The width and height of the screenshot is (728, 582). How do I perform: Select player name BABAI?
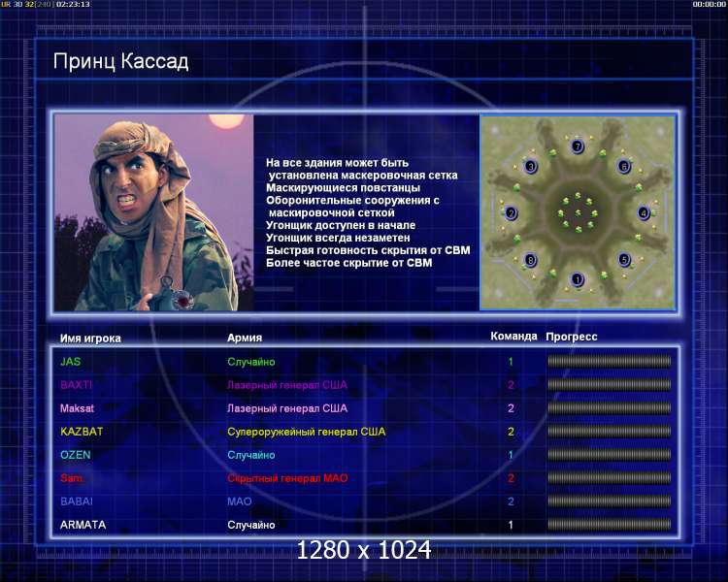tap(77, 501)
